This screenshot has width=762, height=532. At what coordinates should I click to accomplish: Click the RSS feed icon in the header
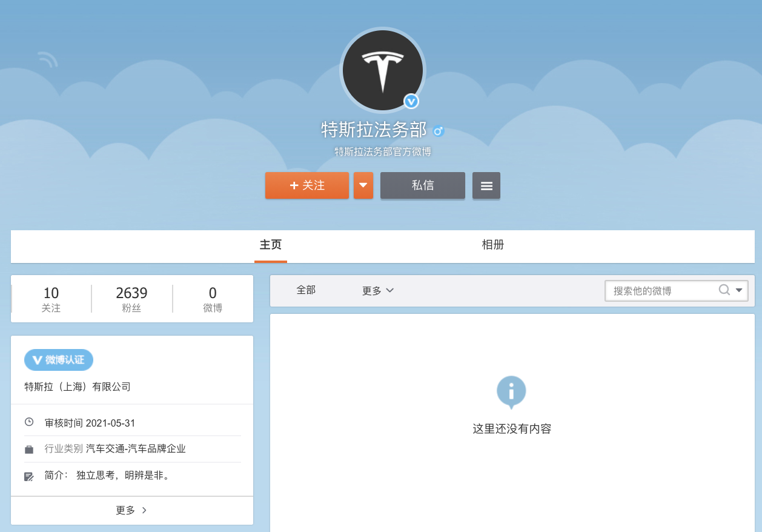tap(48, 59)
